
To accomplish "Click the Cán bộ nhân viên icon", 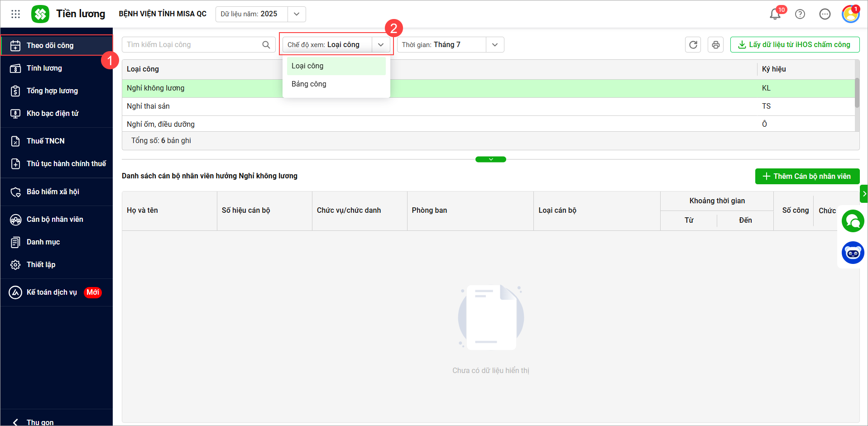I will point(15,220).
